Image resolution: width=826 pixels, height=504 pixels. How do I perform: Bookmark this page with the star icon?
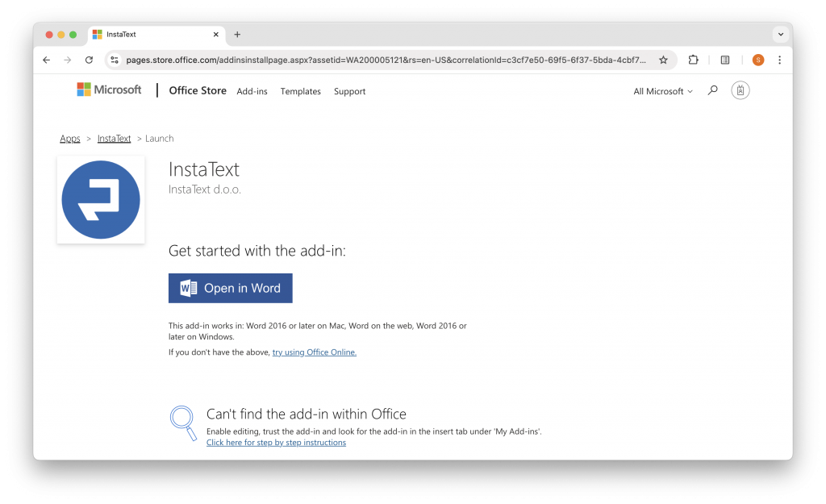663,60
